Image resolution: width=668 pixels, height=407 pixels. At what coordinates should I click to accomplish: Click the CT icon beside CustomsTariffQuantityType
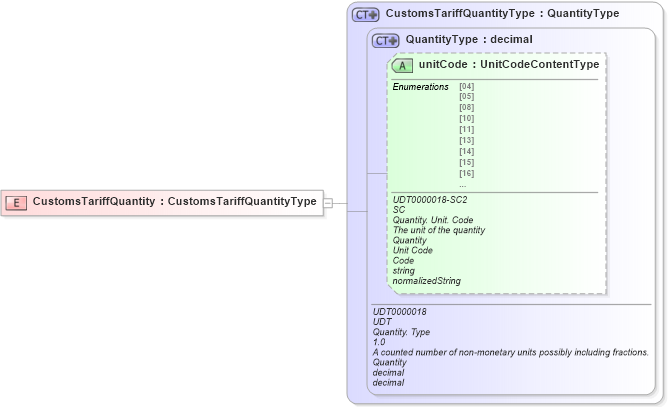366,15
